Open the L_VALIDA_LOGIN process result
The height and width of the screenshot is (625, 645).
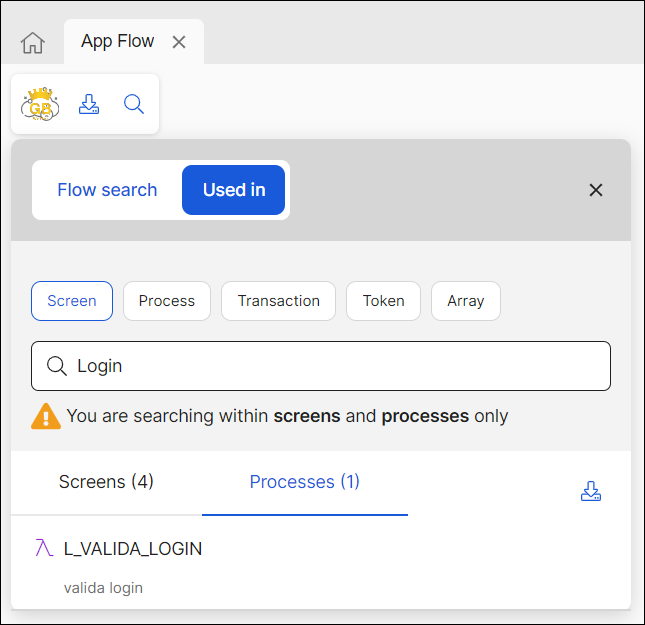click(133, 549)
